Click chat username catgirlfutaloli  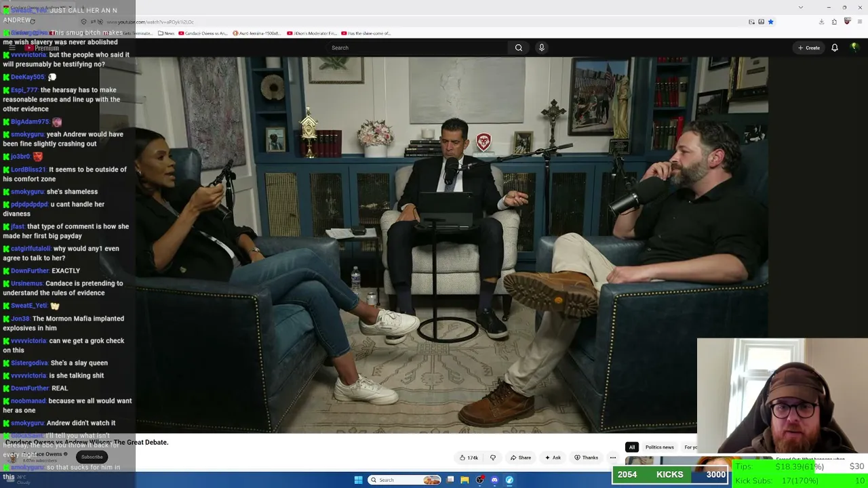coord(31,248)
